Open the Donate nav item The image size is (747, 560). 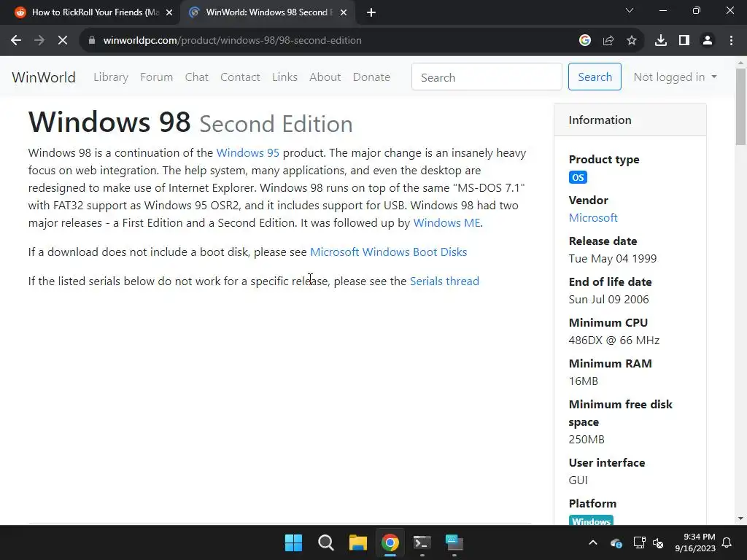tap(371, 77)
